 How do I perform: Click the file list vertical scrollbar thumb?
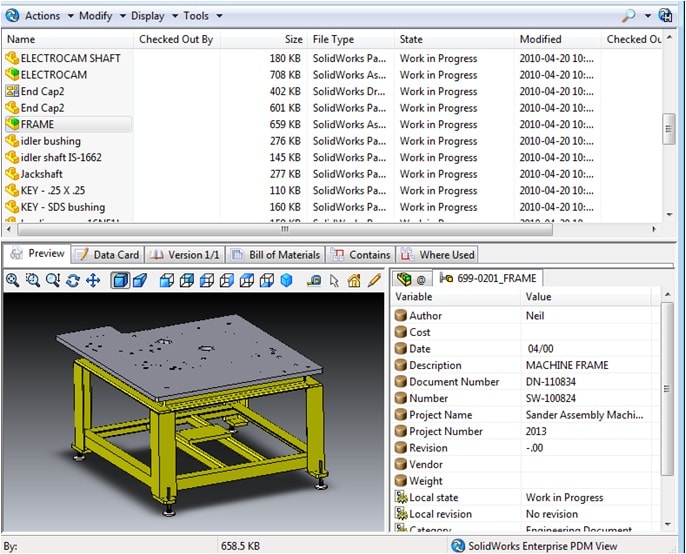[668, 129]
